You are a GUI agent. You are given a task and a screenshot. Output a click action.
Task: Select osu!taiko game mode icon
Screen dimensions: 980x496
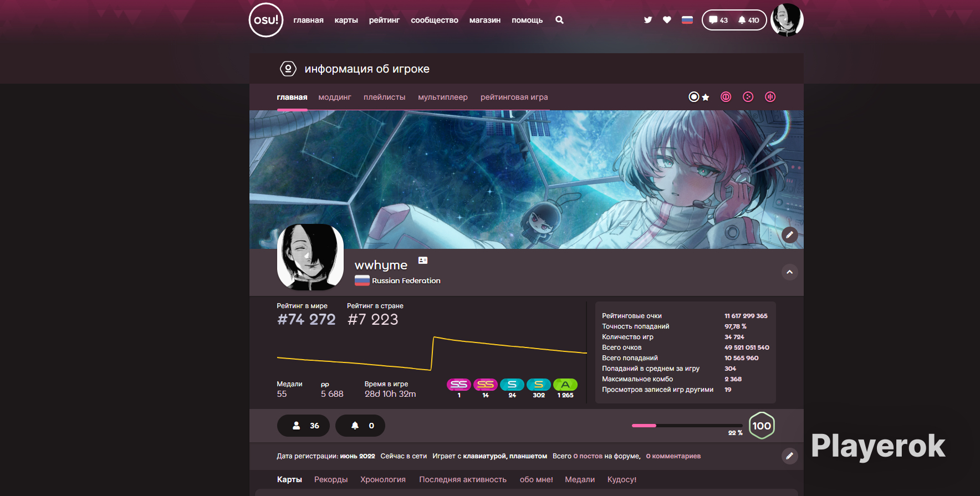[726, 97]
